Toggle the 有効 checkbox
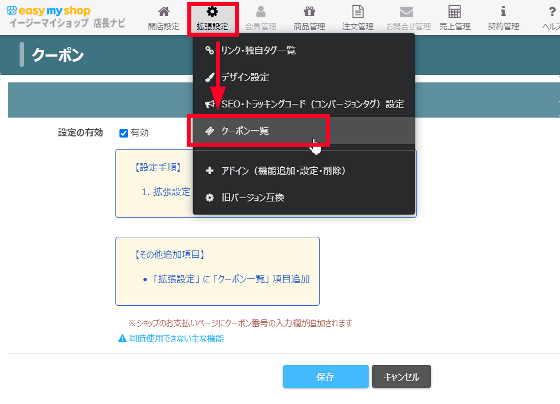This screenshot has height=404, width=560. click(x=123, y=133)
